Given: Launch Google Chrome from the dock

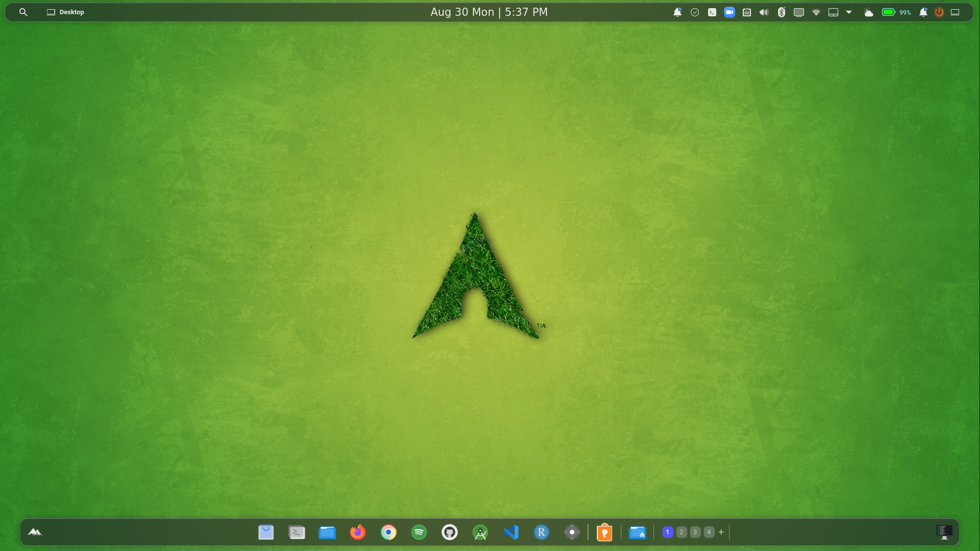Looking at the screenshot, I should [x=388, y=532].
